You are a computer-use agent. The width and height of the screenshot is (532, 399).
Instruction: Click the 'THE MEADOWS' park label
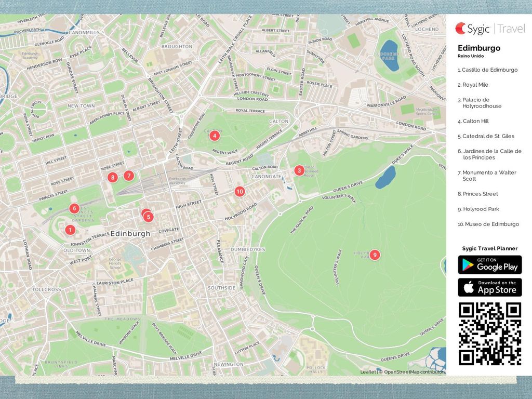point(122,319)
